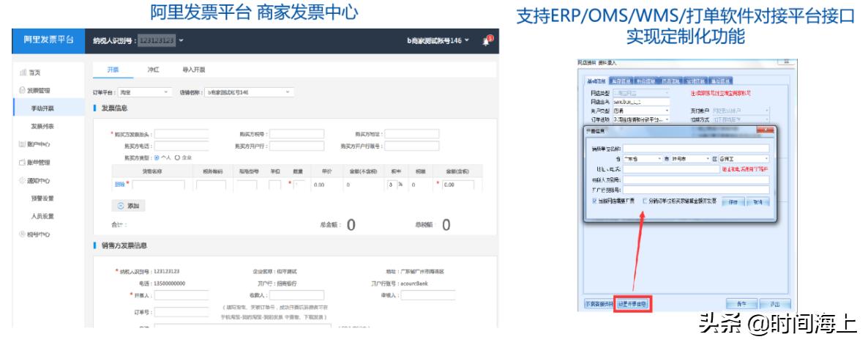Open 税号中心 in the sidebar
Image resolution: width=868 pixels, height=345 pixels.
(x=35, y=234)
